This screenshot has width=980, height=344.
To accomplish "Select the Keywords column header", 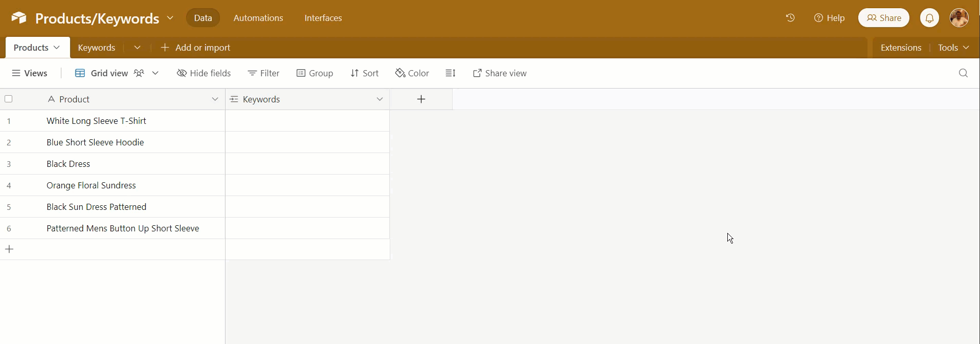I will pos(307,99).
